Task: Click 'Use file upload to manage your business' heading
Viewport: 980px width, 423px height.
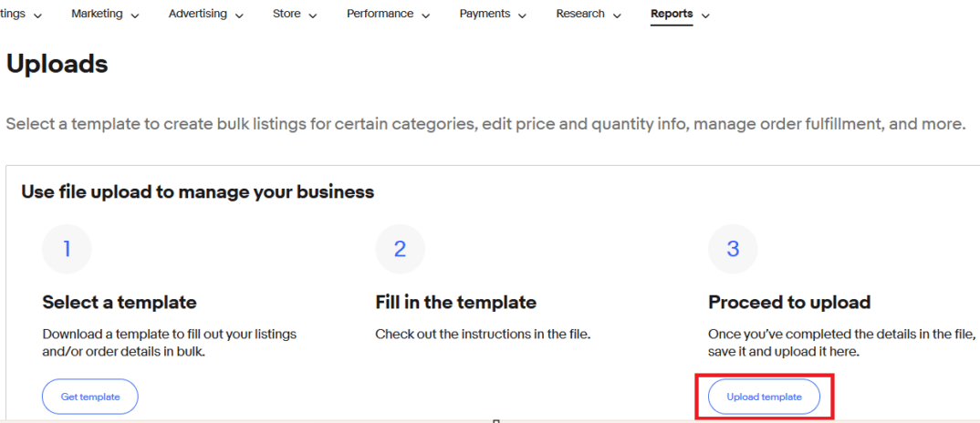Action: tap(198, 191)
